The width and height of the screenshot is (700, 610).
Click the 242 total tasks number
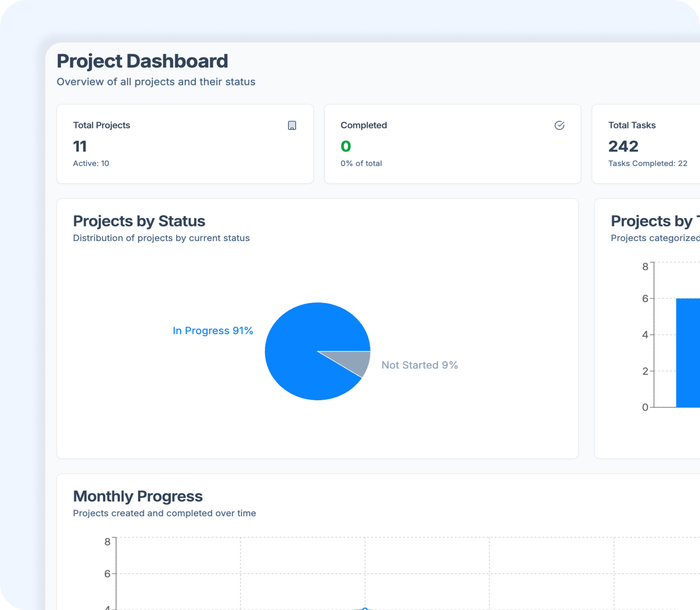pos(623,146)
